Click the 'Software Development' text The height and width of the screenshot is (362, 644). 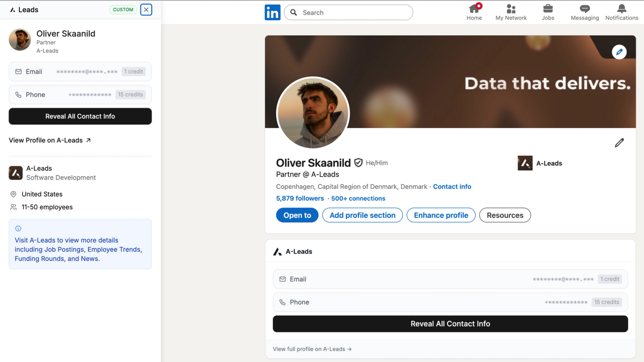pyautogui.click(x=61, y=178)
